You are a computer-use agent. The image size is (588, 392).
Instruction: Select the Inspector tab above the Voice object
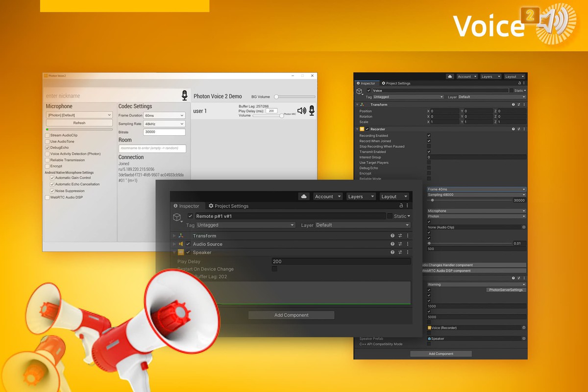point(366,83)
